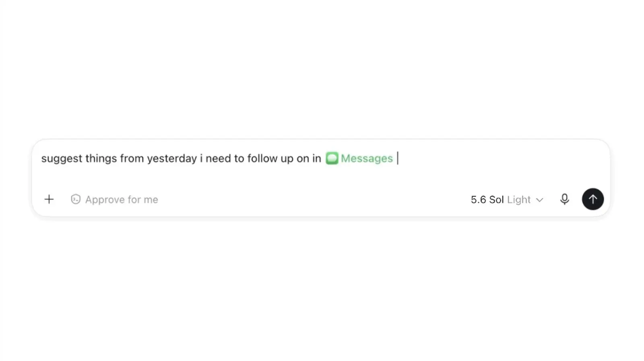Click the words "follow up" in the prompt
The height and width of the screenshot is (361, 644).
point(270,159)
